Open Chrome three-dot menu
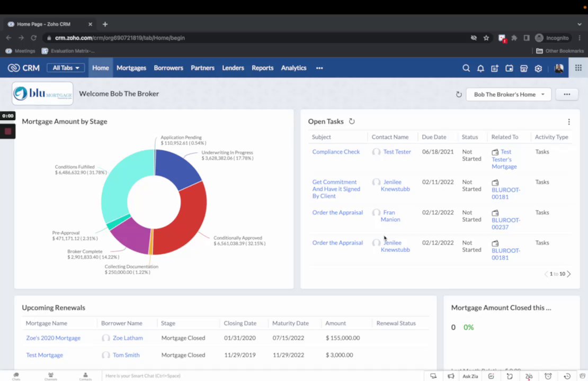 pos(580,38)
